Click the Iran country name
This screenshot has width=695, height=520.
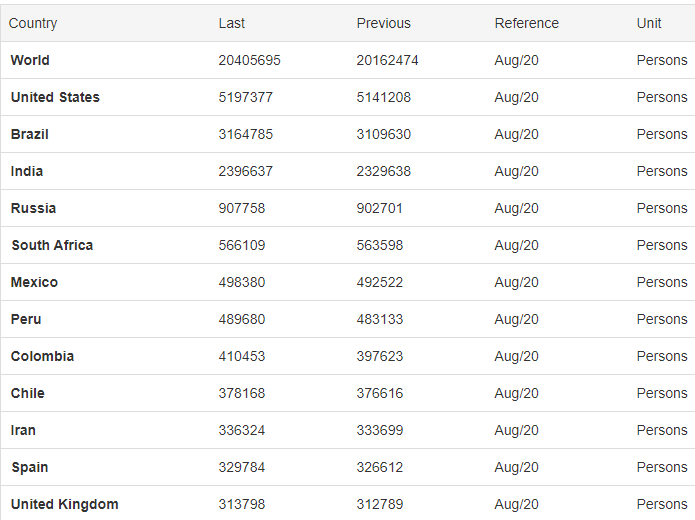(23, 430)
